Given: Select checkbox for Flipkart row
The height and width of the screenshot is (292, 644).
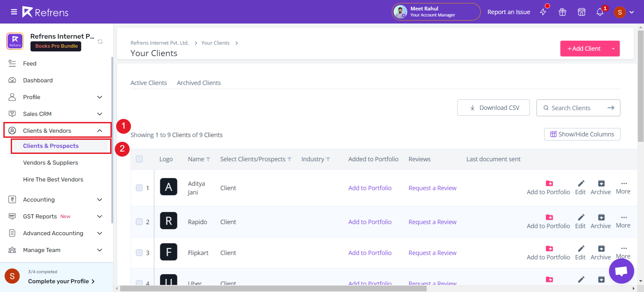Looking at the screenshot, I should tap(139, 253).
